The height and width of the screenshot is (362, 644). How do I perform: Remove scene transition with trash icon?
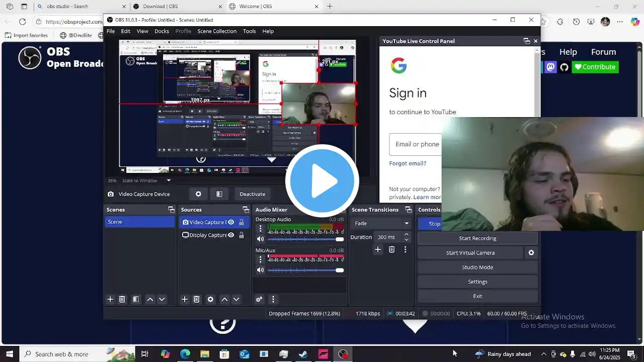click(392, 249)
